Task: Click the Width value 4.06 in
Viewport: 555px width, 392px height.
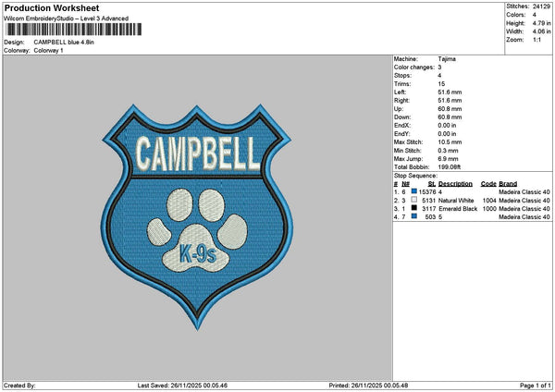Action: pyautogui.click(x=541, y=31)
